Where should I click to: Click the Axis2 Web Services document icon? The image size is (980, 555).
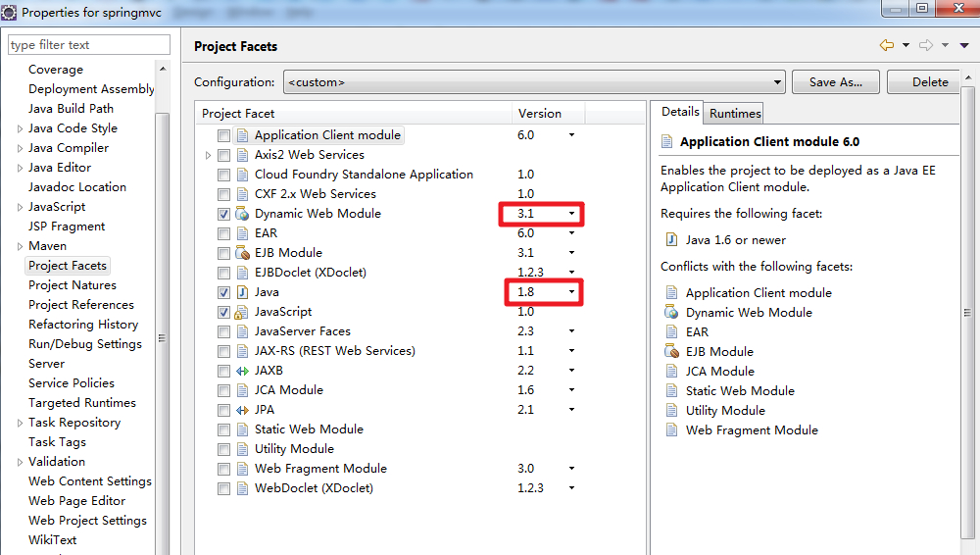coord(242,155)
